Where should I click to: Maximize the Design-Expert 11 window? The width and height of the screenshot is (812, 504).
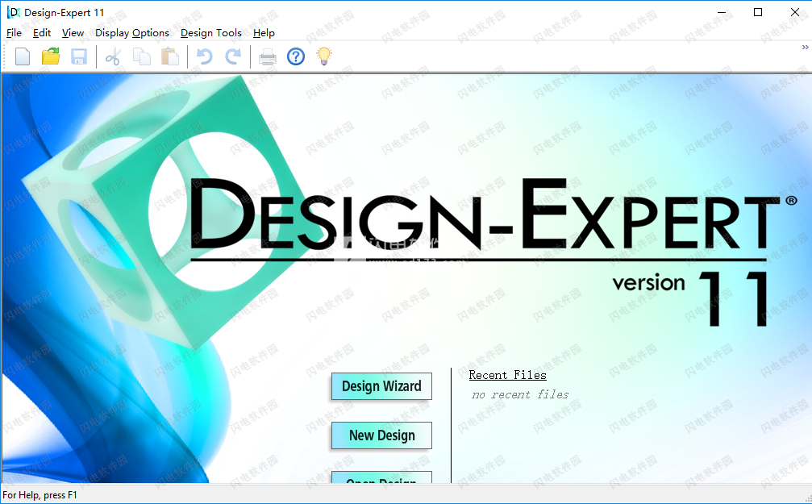click(758, 12)
